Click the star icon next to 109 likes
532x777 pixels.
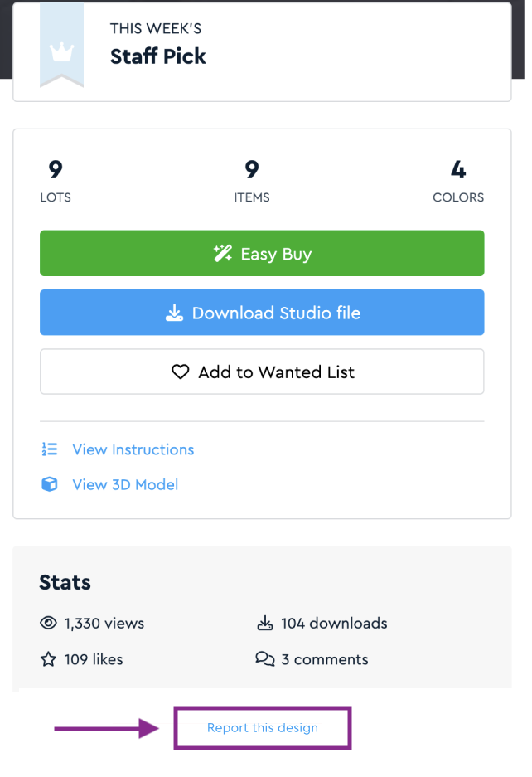48,660
